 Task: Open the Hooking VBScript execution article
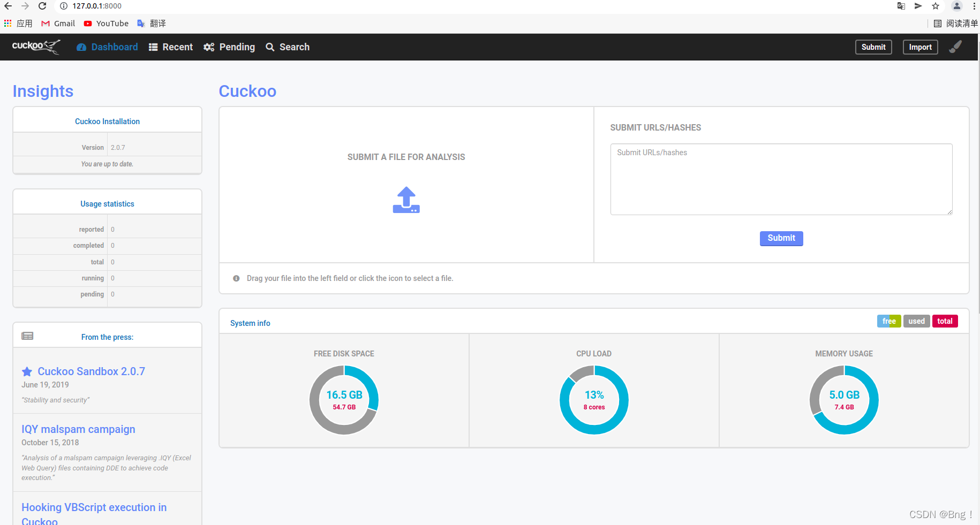[94, 514]
